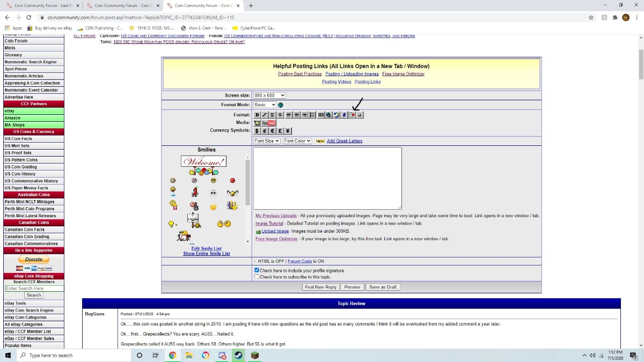Open a new browser tab
Screen dimensions: 644x362
click(251, 5)
